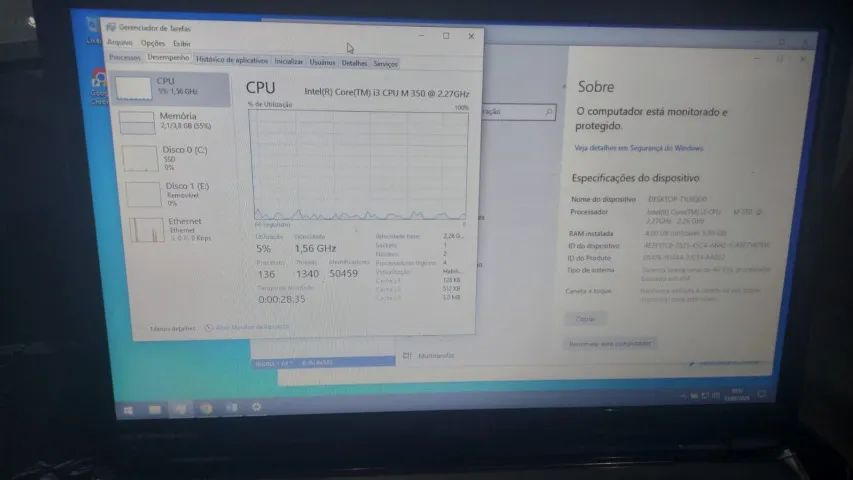The height and width of the screenshot is (480, 853).
Task: Open the Opções menu
Action: pyautogui.click(x=152, y=43)
